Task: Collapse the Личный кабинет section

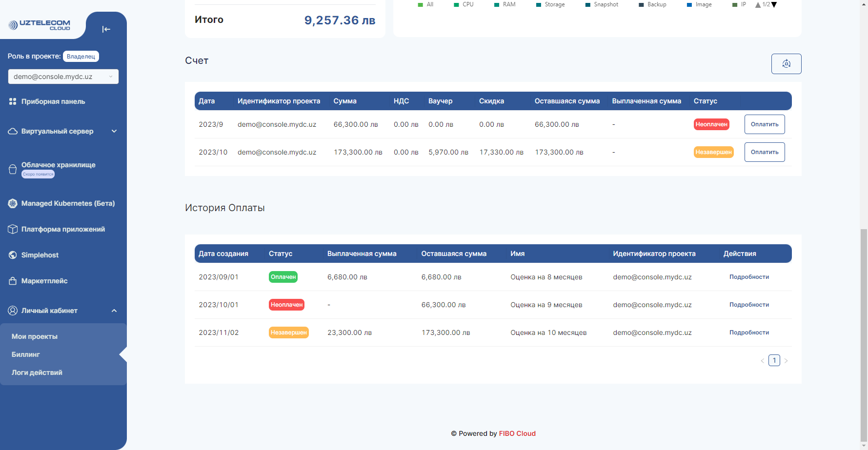Action: tap(114, 311)
